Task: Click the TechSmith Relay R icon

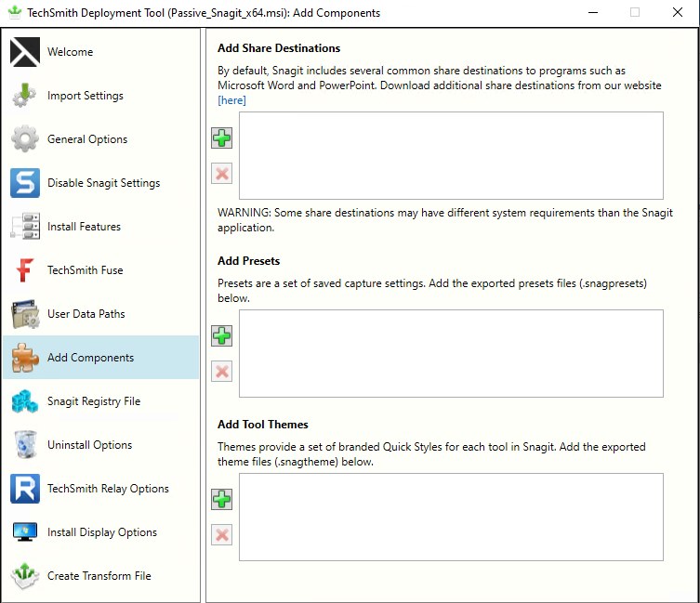Action: pos(25,489)
